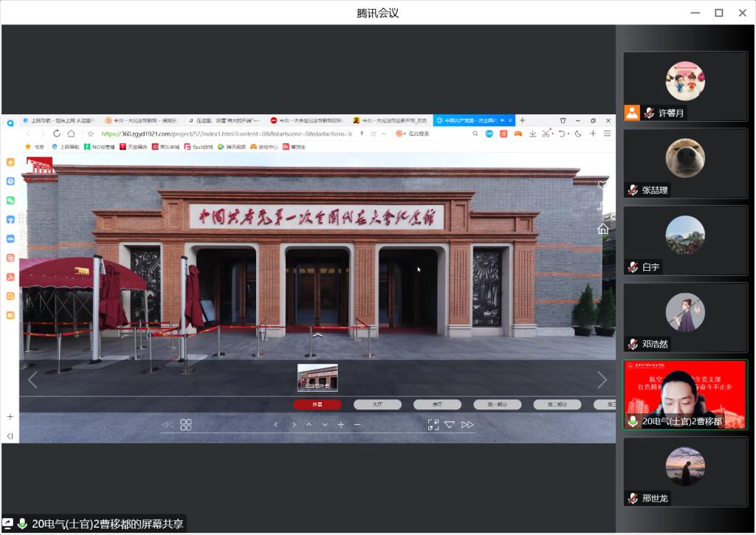Select the 序厅 scene tab

click(437, 404)
